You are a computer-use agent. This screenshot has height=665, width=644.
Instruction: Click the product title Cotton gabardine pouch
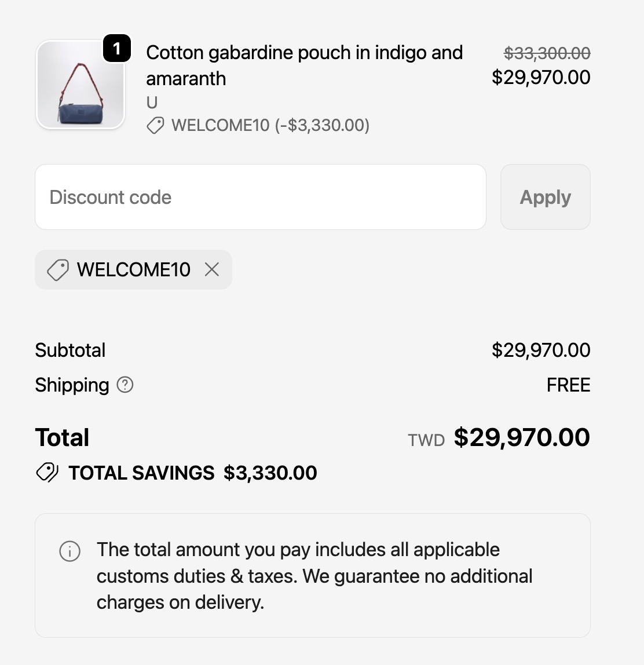click(305, 65)
